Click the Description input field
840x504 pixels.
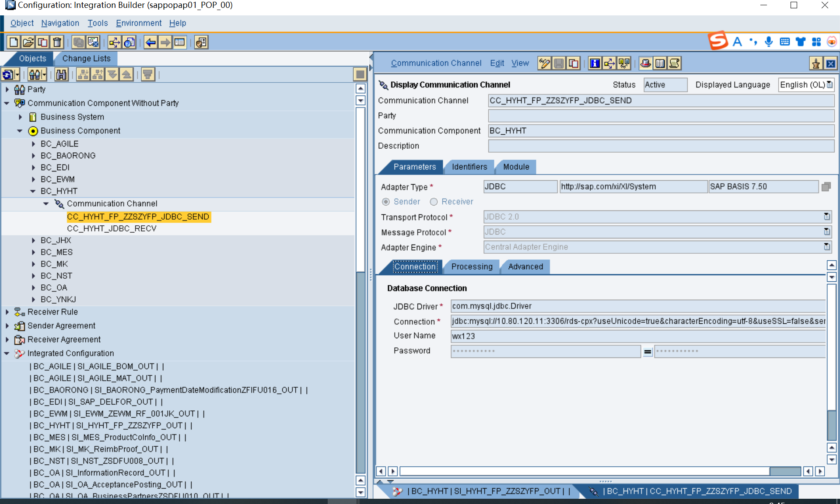(661, 146)
